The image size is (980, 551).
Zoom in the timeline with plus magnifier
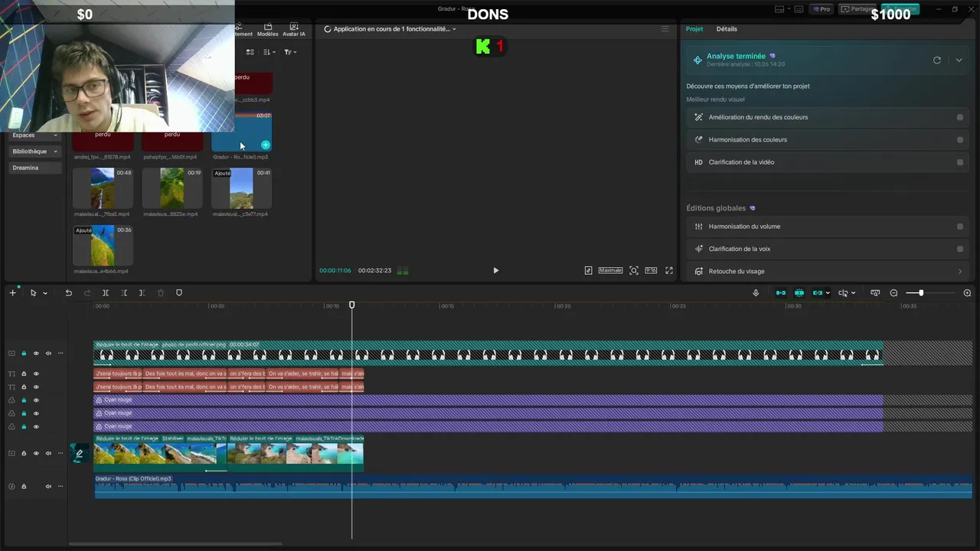(x=967, y=293)
